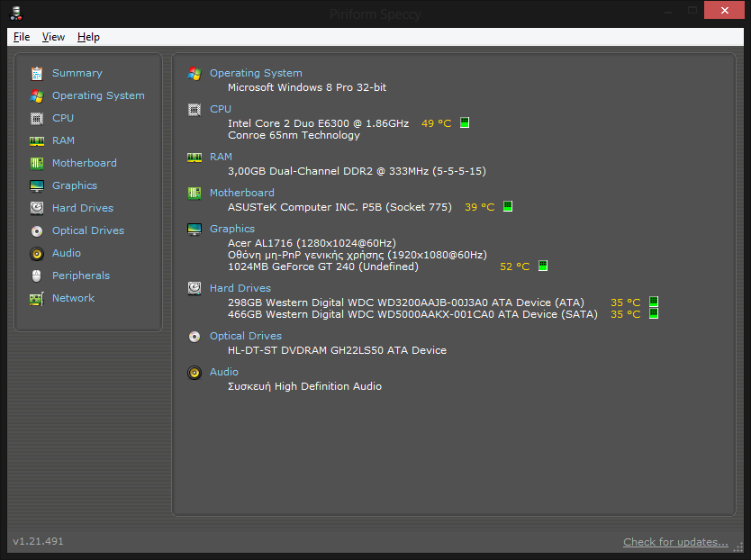Select Summary in the sidebar
The height and width of the screenshot is (560, 751).
[77, 73]
